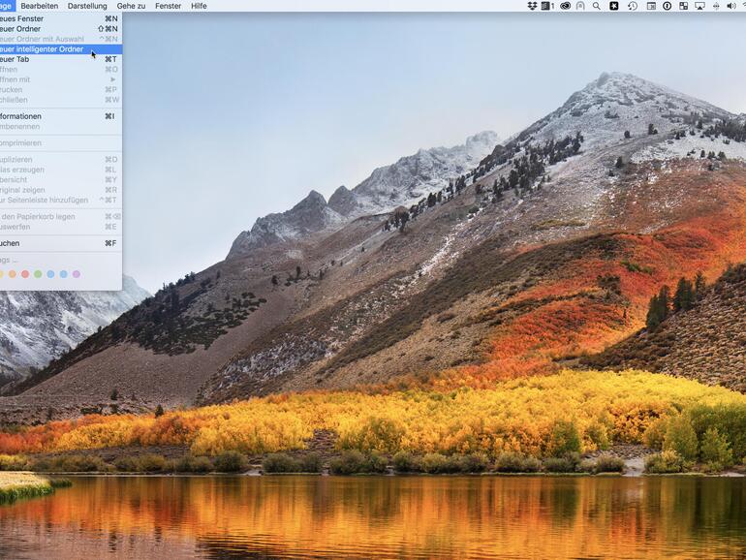Choose Neuer Tab menu entry
The width and height of the screenshot is (746, 560).
[61, 59]
